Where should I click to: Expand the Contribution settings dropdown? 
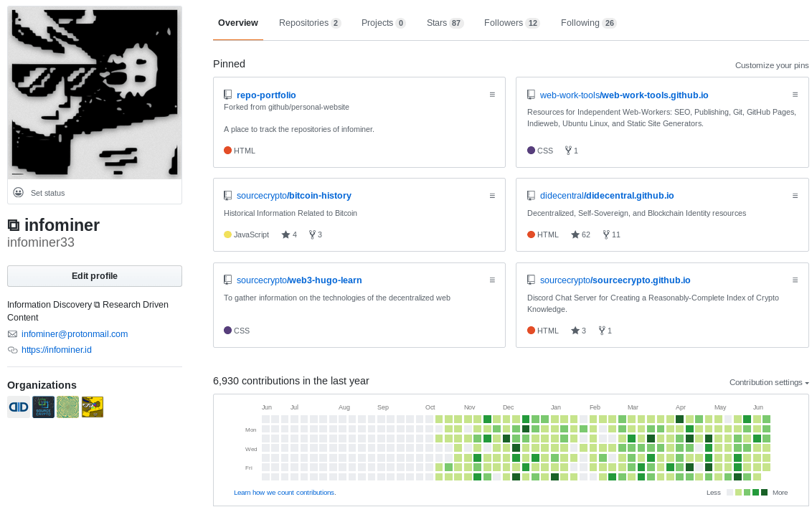(769, 382)
